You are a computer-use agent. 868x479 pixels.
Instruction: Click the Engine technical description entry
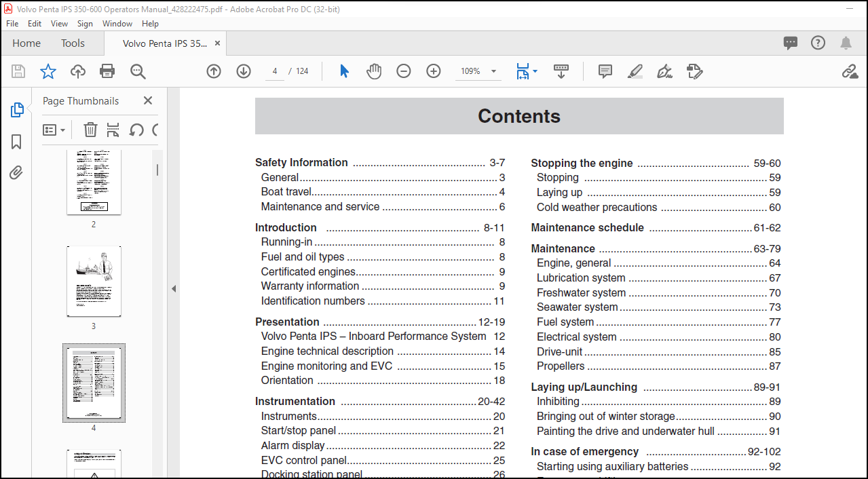pyautogui.click(x=383, y=351)
